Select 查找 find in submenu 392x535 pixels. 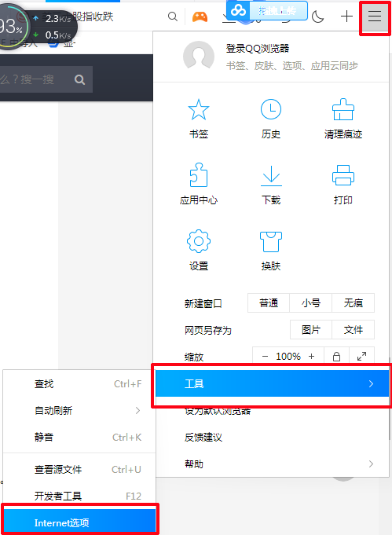79,384
